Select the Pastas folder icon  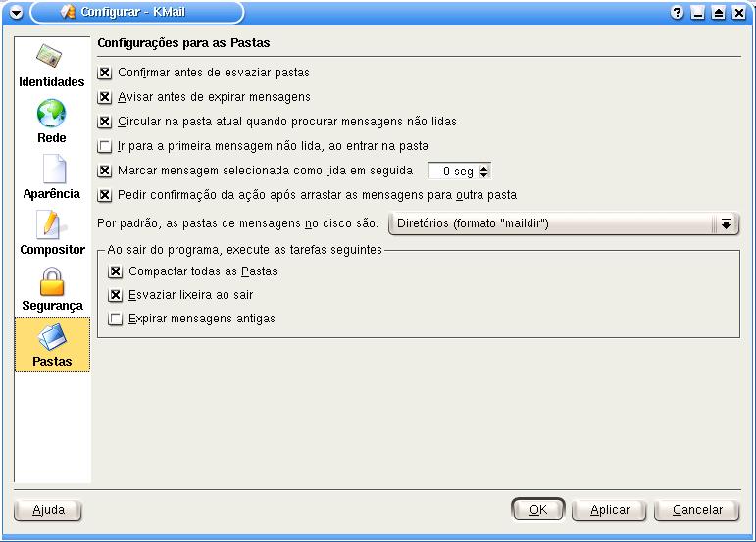(x=51, y=337)
